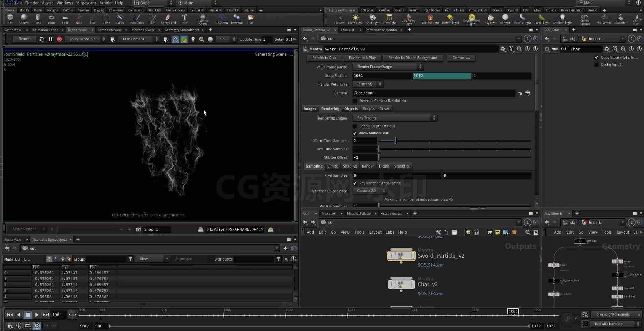
Task: Open Key All Channels dropdown
Action: pos(616,324)
